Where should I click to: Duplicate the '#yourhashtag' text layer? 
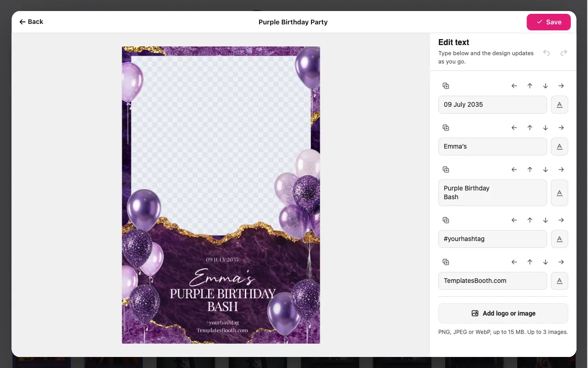[446, 220]
